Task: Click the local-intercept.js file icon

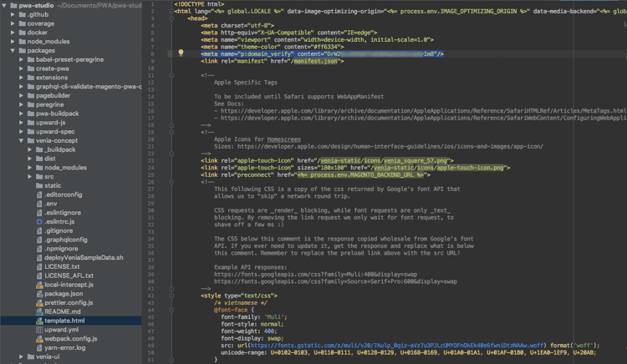Action: pos(38,284)
